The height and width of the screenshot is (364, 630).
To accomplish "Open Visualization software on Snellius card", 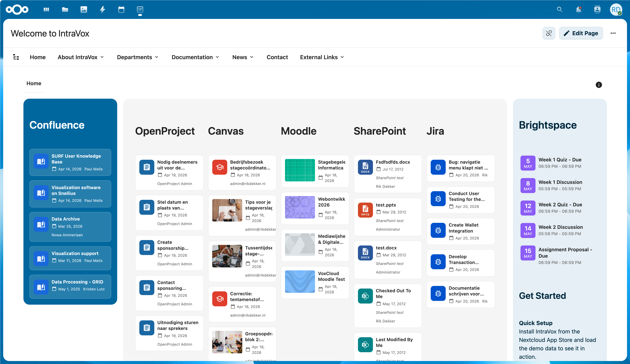I will (70, 194).
